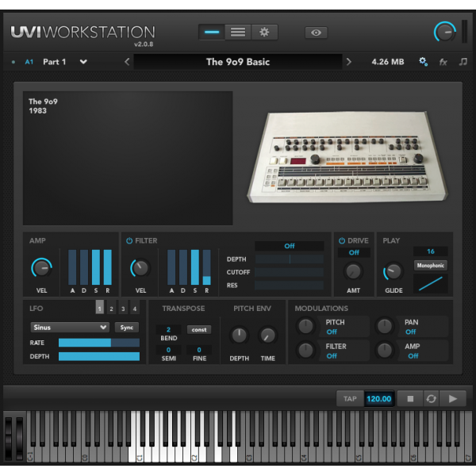The image size is (476, 476).
Task: Select LFO tab 3
Action: (123, 309)
